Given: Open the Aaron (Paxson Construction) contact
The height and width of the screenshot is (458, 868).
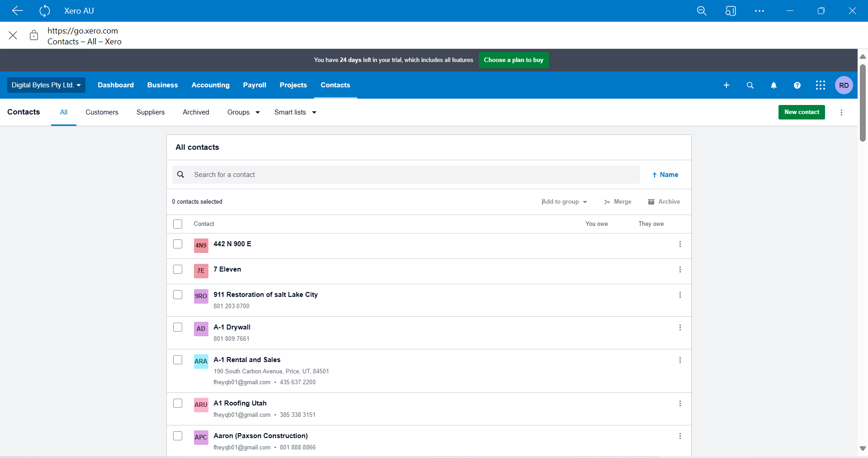Looking at the screenshot, I should point(261,436).
